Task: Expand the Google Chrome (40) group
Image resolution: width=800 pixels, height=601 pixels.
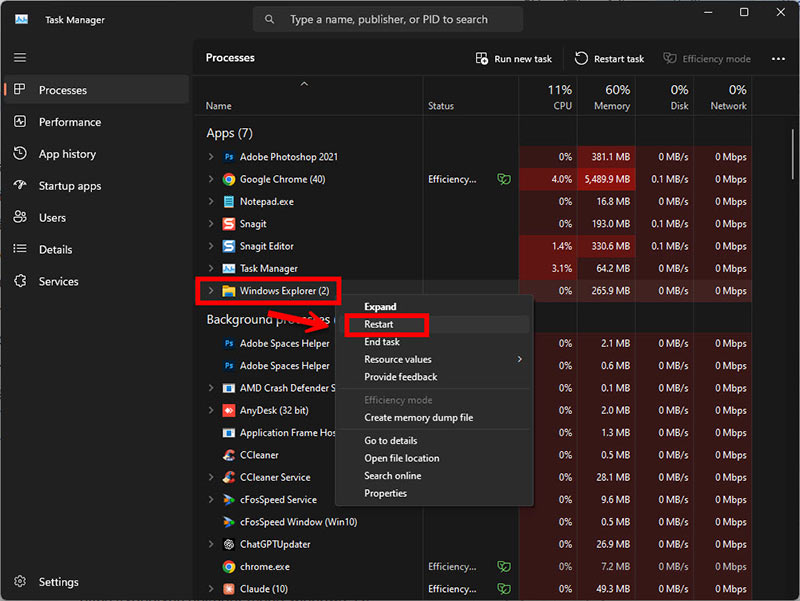Action: click(211, 179)
